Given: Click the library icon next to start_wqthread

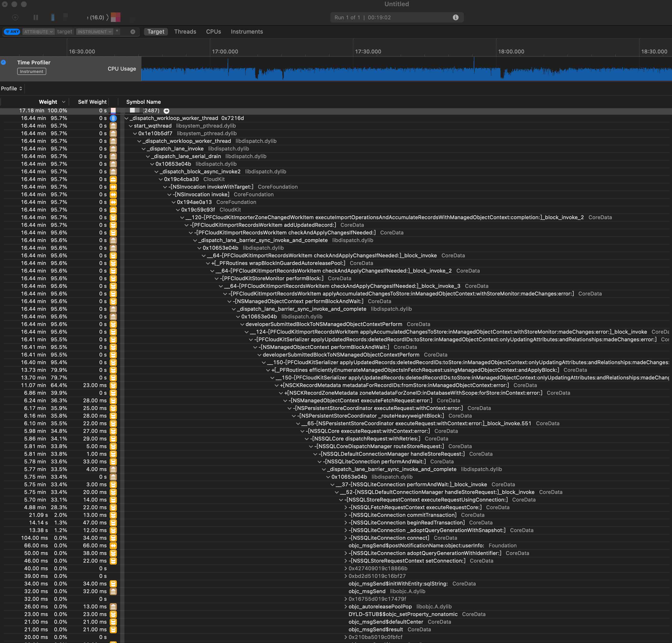Looking at the screenshot, I should point(113,126).
